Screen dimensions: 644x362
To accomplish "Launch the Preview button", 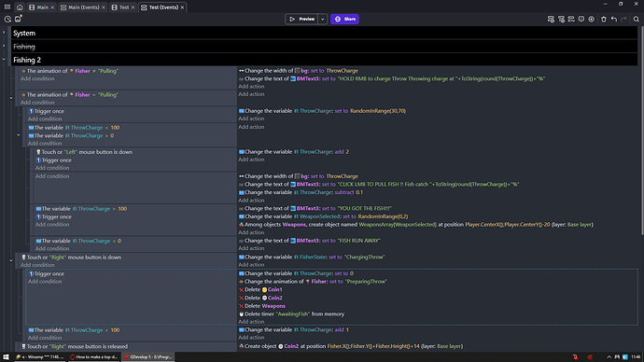I will coord(301,19).
